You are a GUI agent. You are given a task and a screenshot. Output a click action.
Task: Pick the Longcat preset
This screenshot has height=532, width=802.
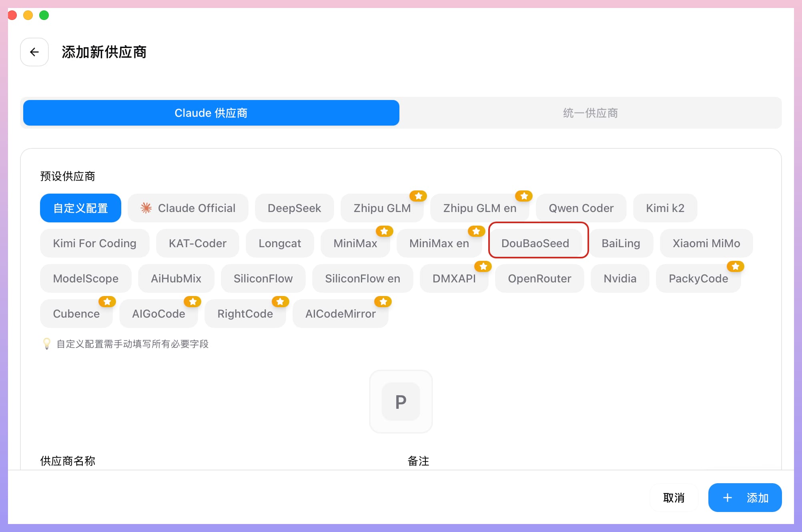[x=280, y=243]
